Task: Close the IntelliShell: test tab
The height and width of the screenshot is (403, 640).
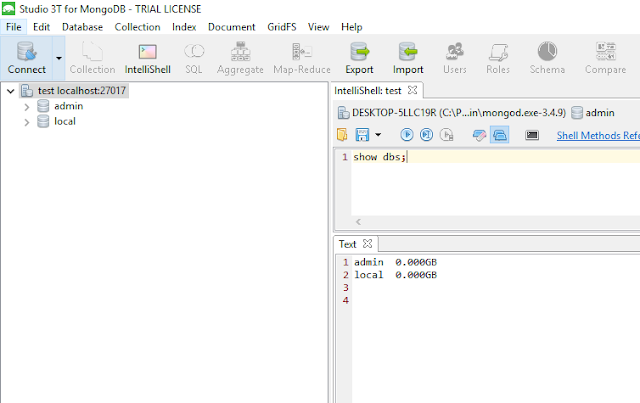Action: (x=413, y=90)
